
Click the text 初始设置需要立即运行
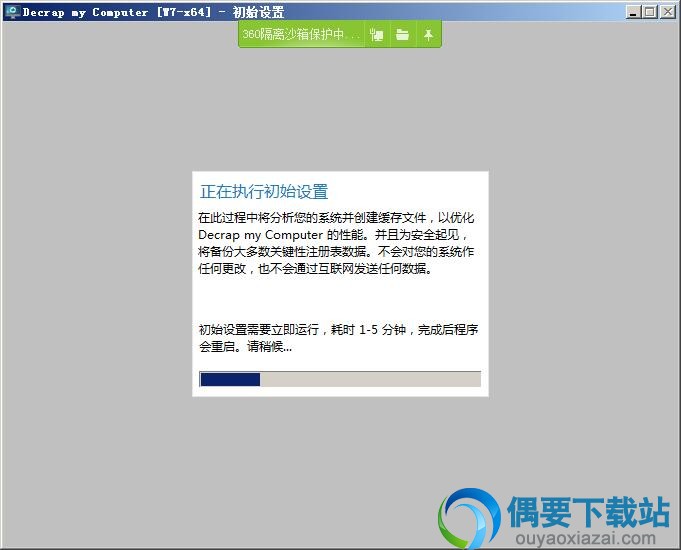[x=259, y=329]
